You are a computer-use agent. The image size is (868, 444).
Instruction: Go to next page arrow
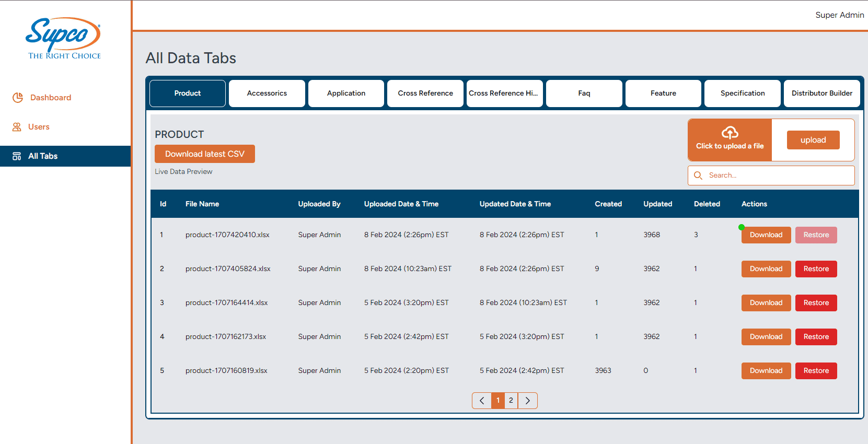pos(528,401)
